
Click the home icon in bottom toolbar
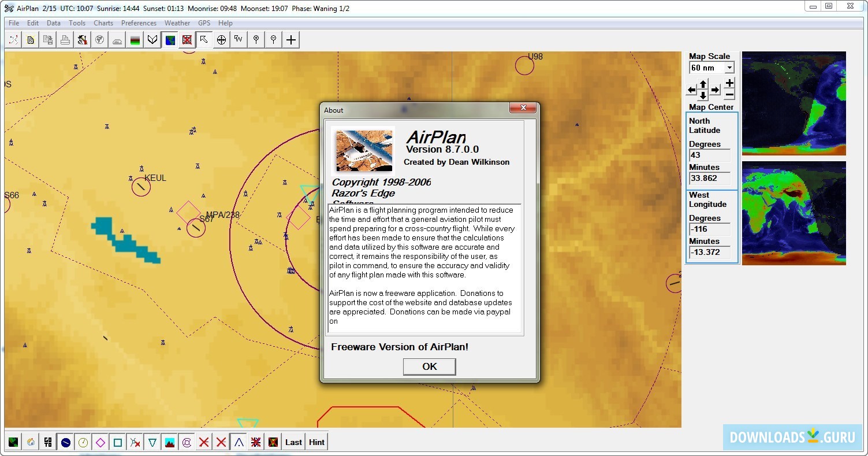click(31, 442)
